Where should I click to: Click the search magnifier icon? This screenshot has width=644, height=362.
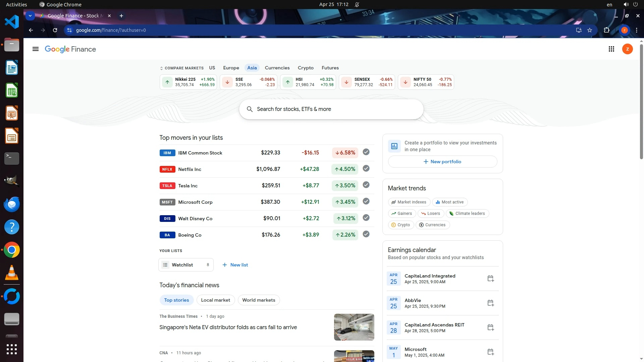click(250, 109)
